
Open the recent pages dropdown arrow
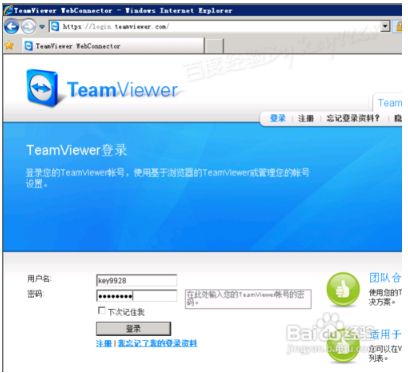tap(42, 27)
